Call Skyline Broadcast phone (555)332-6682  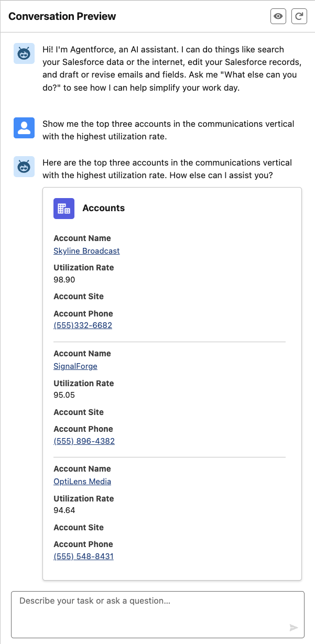click(83, 325)
